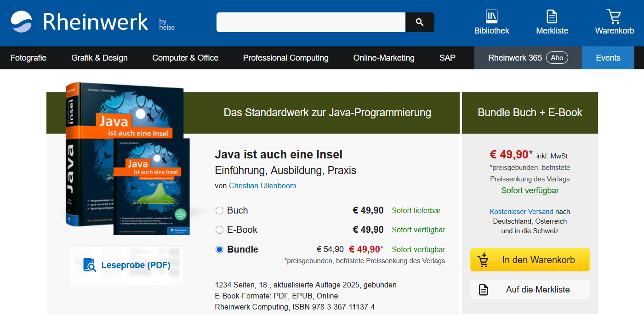Switch to the Events tab

click(608, 57)
